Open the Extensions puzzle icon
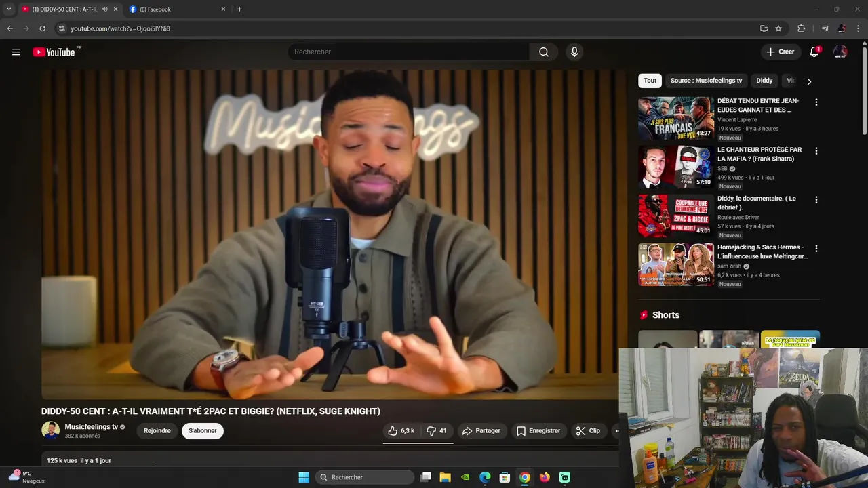868x488 pixels. pyautogui.click(x=801, y=28)
